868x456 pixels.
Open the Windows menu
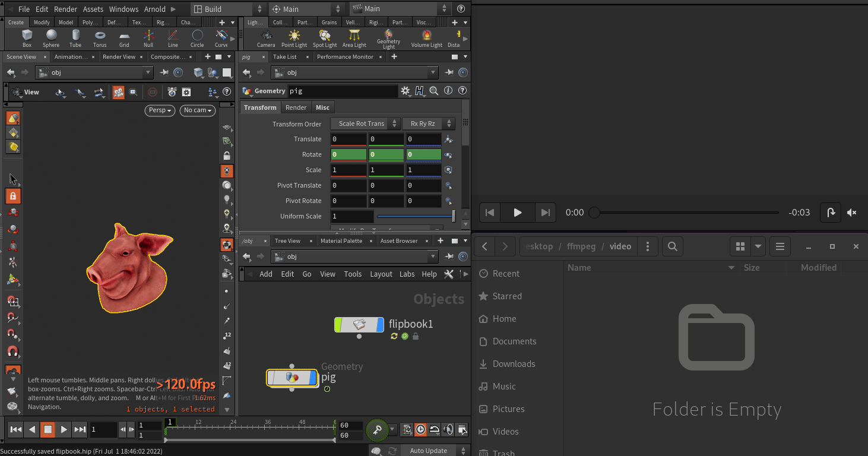click(123, 9)
